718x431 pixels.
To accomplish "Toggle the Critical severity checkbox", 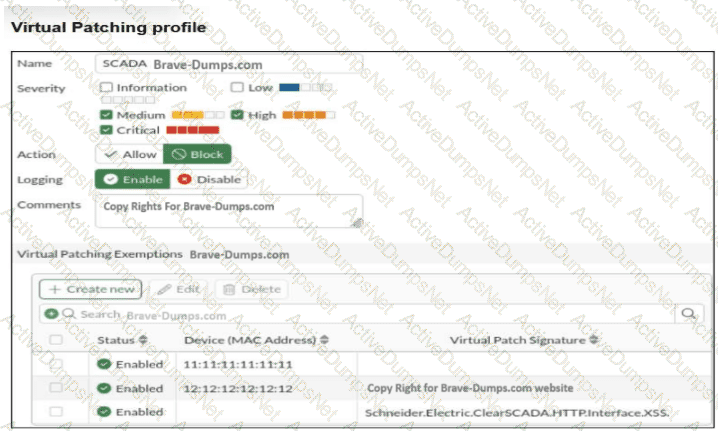I will (x=106, y=130).
